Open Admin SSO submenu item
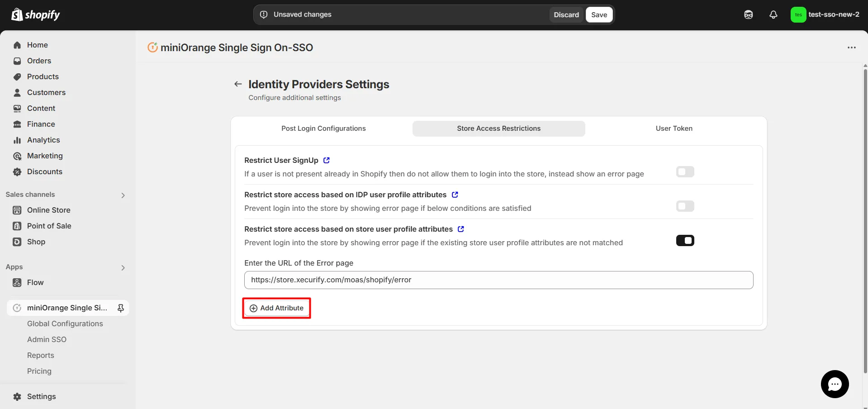The width and height of the screenshot is (868, 409). click(x=47, y=339)
